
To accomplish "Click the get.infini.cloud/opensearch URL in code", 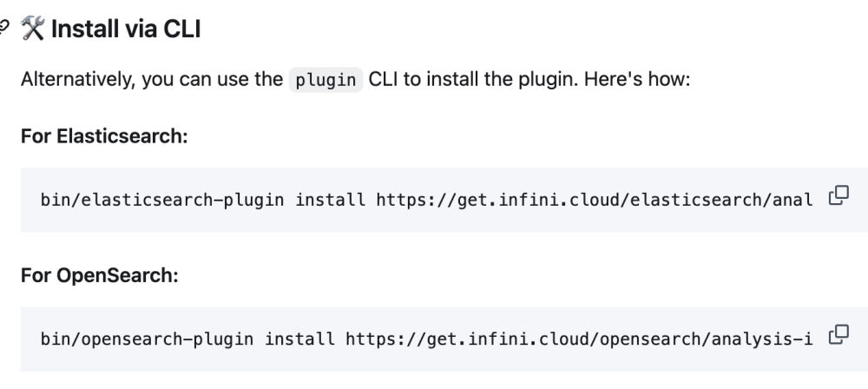I will point(578,340).
